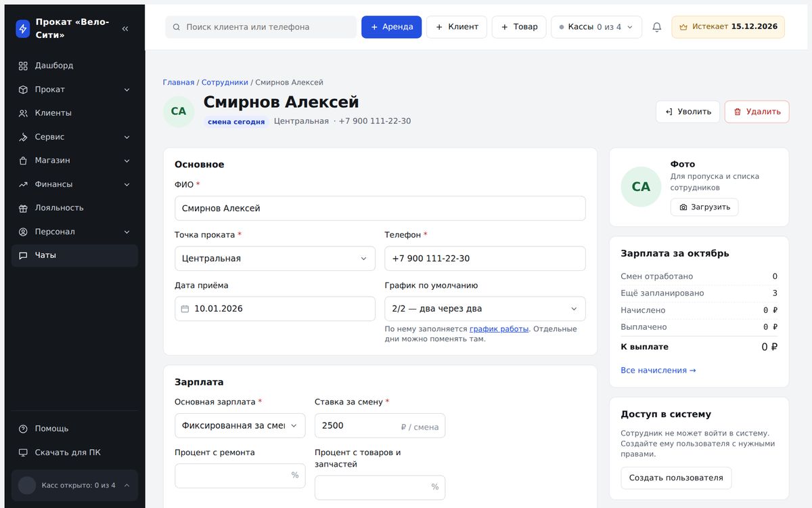This screenshot has height=508, width=812.
Task: Click the смена сегодня badge
Action: pyautogui.click(x=236, y=122)
